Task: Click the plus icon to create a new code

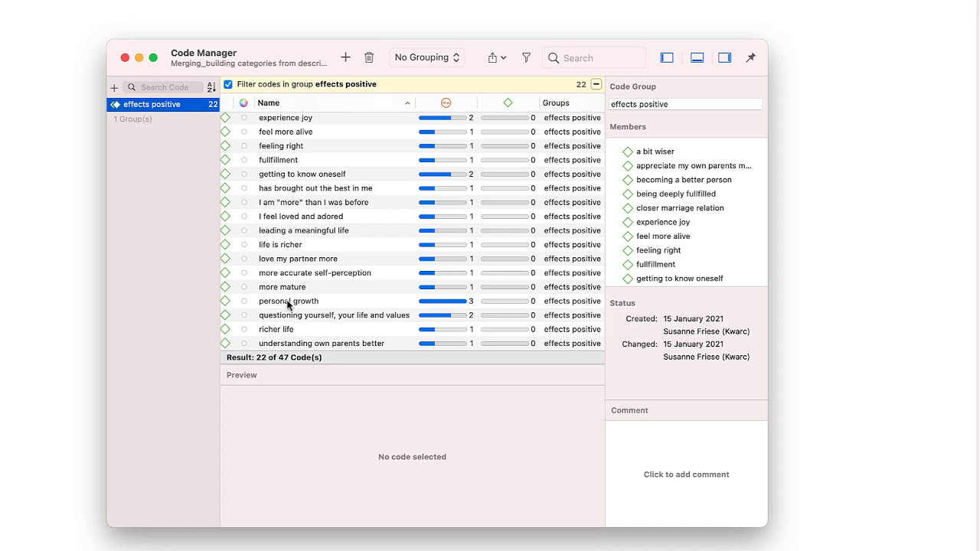Action: [x=345, y=57]
